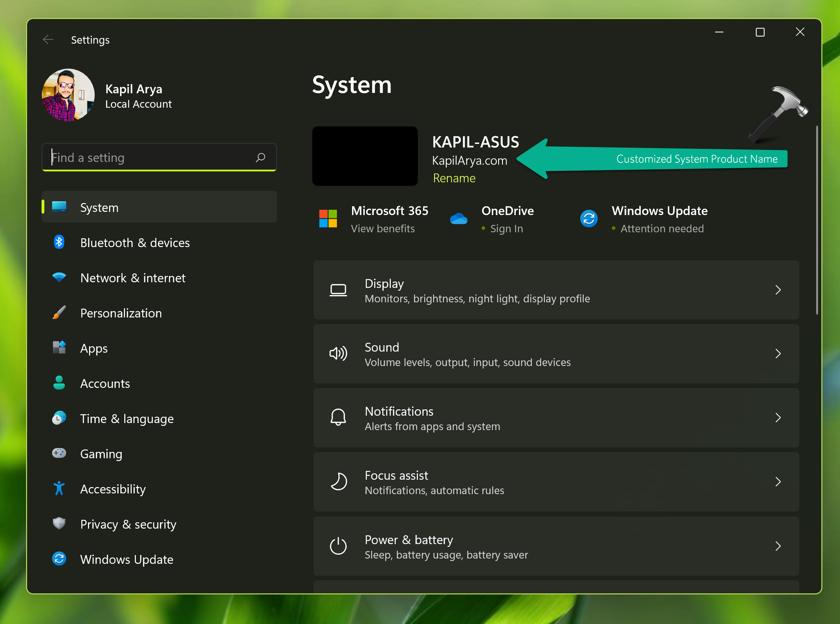
Task: Click the Bluetooth & devices sidebar icon
Action: click(59, 242)
